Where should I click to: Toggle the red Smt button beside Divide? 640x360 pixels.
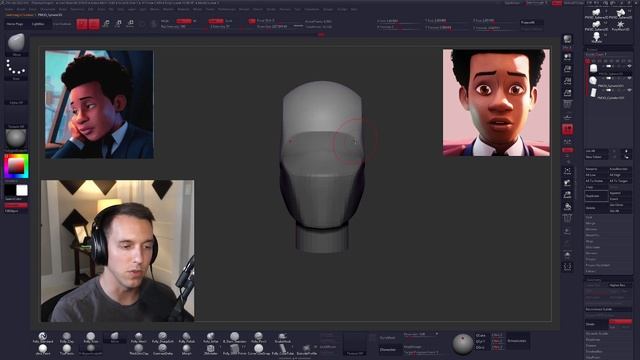pos(620,322)
